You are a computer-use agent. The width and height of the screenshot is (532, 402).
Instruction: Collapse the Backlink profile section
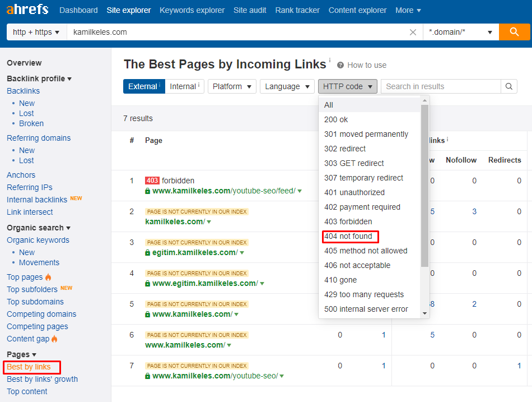point(39,78)
